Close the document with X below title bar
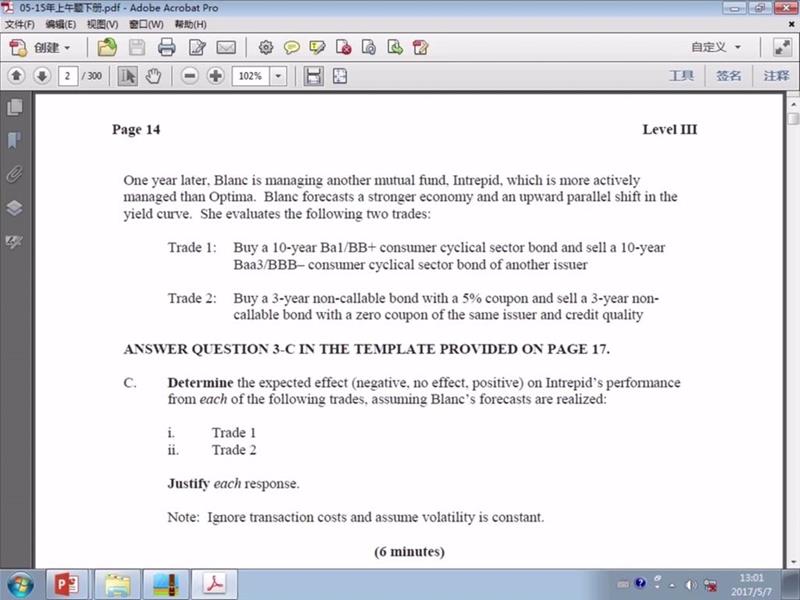The image size is (800, 600). 792,24
